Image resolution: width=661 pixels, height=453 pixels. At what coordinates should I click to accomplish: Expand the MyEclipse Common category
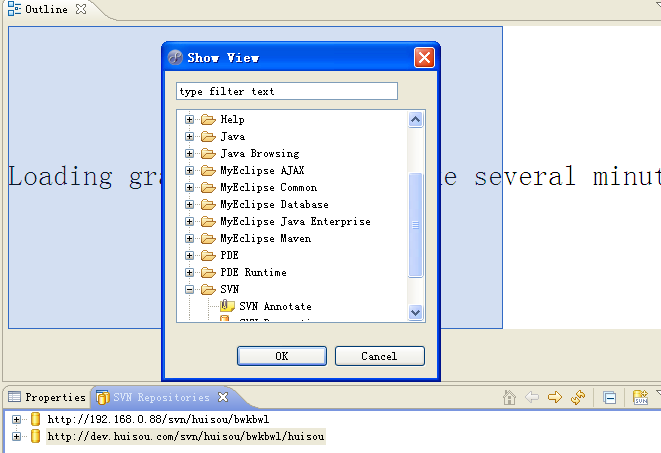189,188
